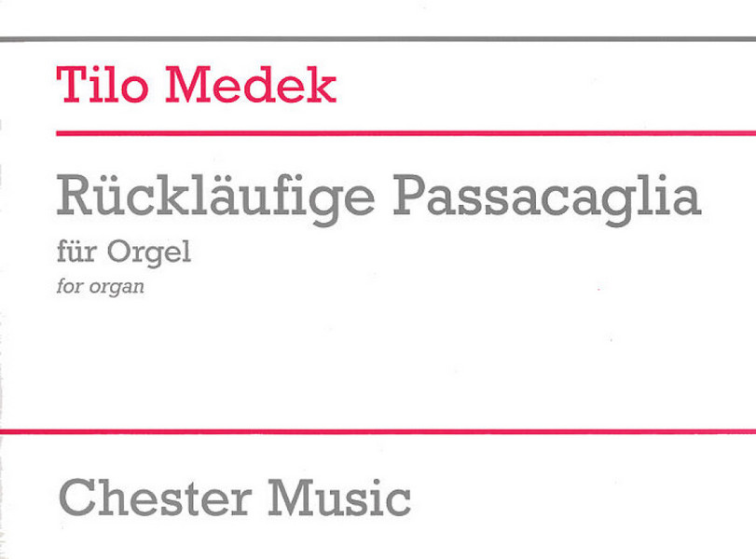
Task: Select the word "Rückläufige" in the title
Action: click(x=218, y=198)
